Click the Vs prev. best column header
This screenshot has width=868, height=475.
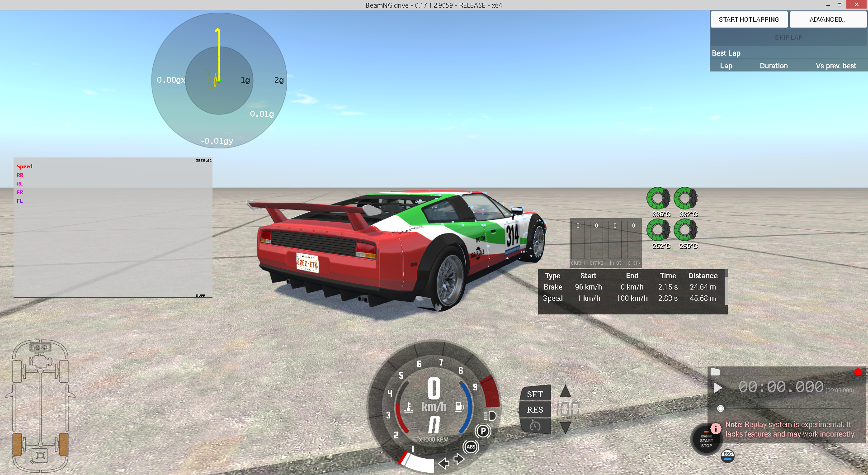pyautogui.click(x=836, y=66)
